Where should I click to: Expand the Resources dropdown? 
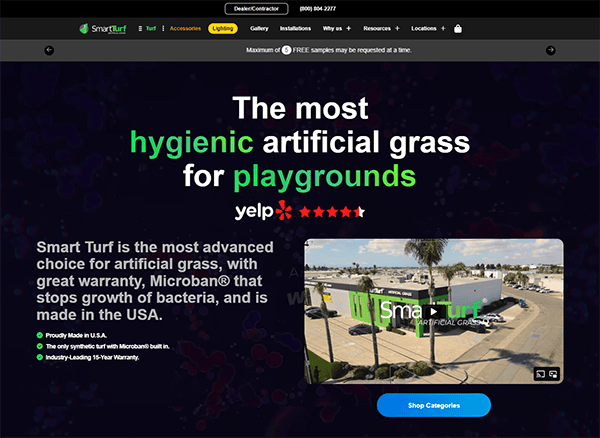tap(381, 29)
